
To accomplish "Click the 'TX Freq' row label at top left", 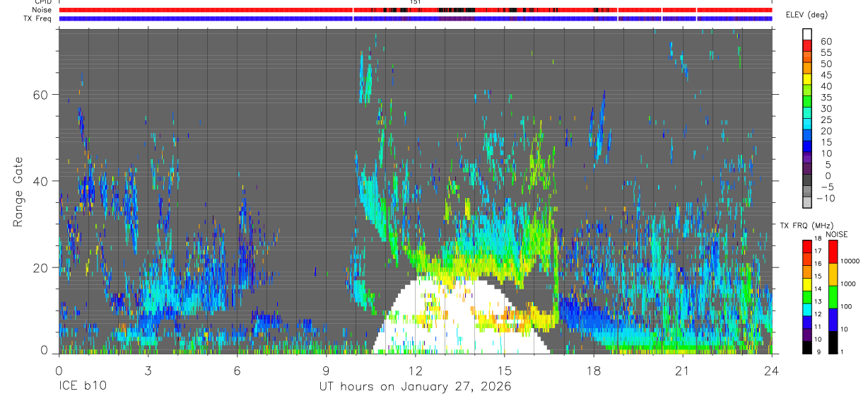I will click(38, 18).
